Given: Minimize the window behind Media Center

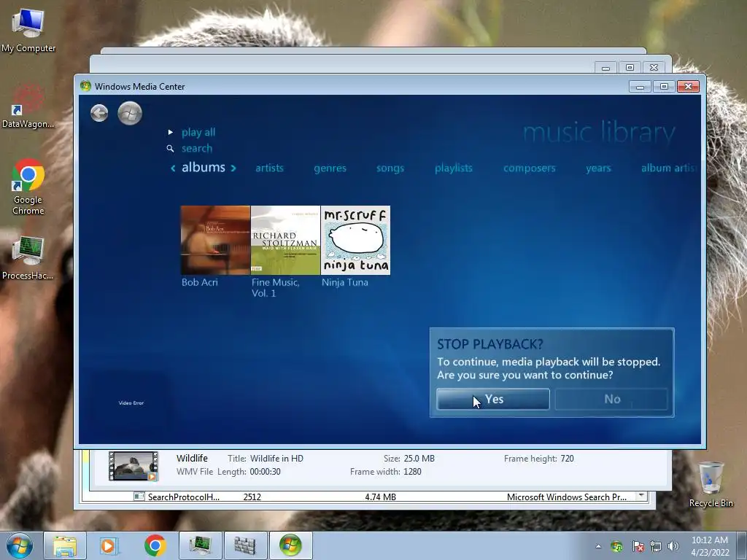Looking at the screenshot, I should (x=605, y=68).
